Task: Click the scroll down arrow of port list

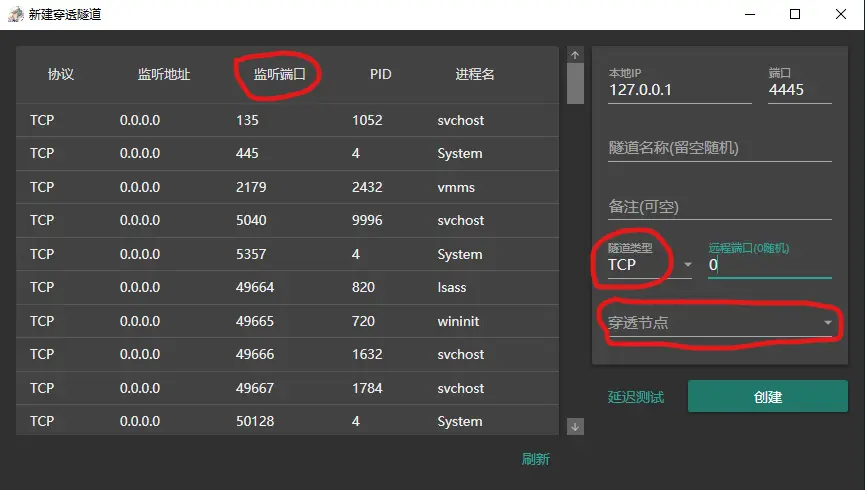Action: pyautogui.click(x=575, y=427)
